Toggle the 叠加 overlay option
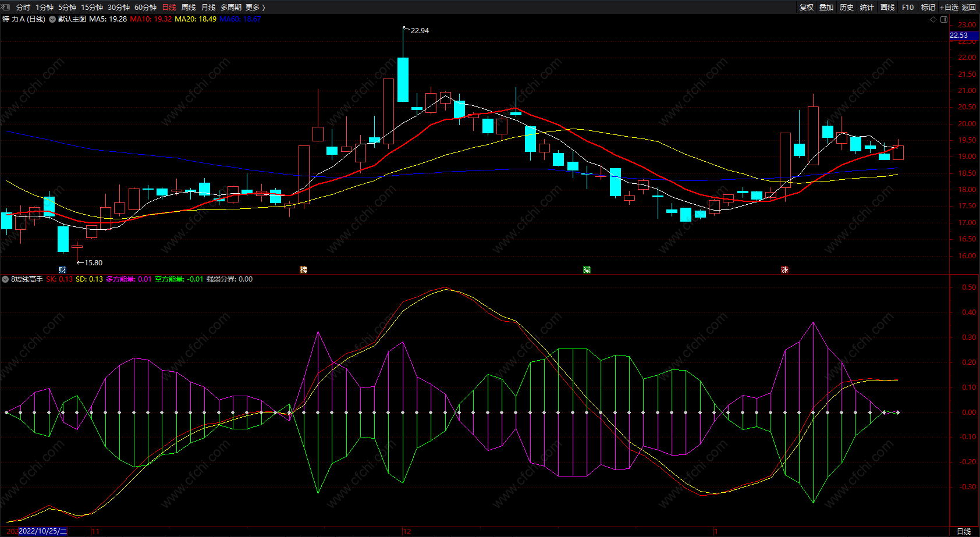Image resolution: width=980 pixels, height=537 pixels. coord(826,8)
